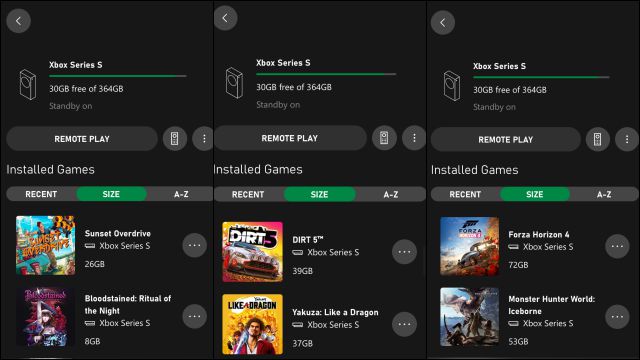Screen dimensions: 640x360
Task: Tap the console icon on the Sunset Overdrive screen
Action: click(28, 85)
